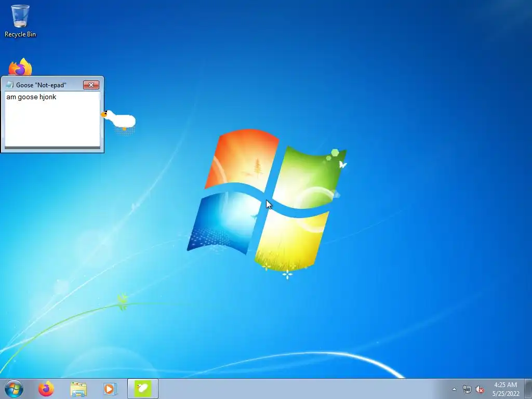The width and height of the screenshot is (532, 399).
Task: Click the muted volume tray icon
Action: click(x=480, y=390)
